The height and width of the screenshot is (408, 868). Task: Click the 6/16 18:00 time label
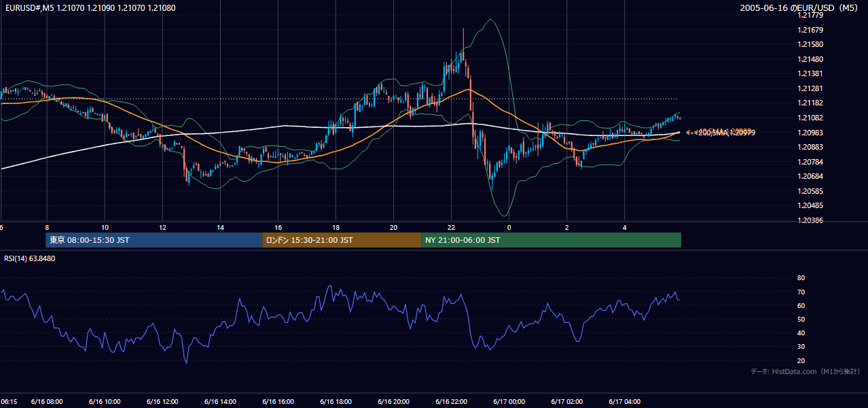click(x=336, y=401)
